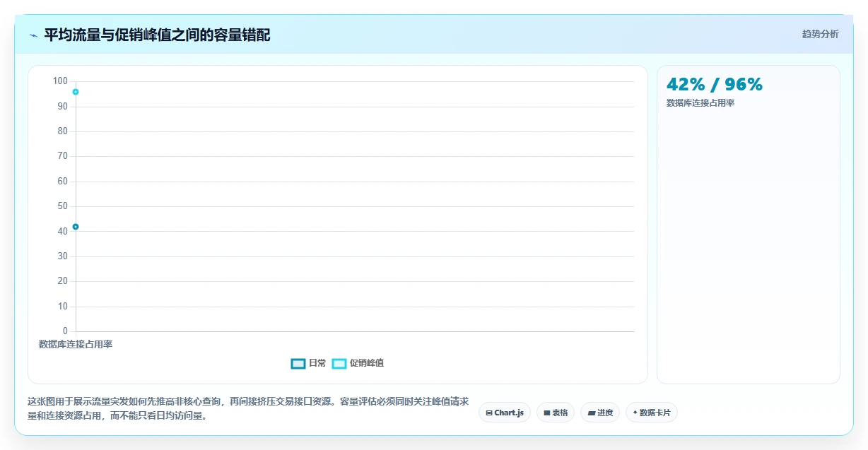The width and height of the screenshot is (868, 450).
Task: Click the title 平均流量与促销峰值之间的容量错配
Action: [x=157, y=35]
